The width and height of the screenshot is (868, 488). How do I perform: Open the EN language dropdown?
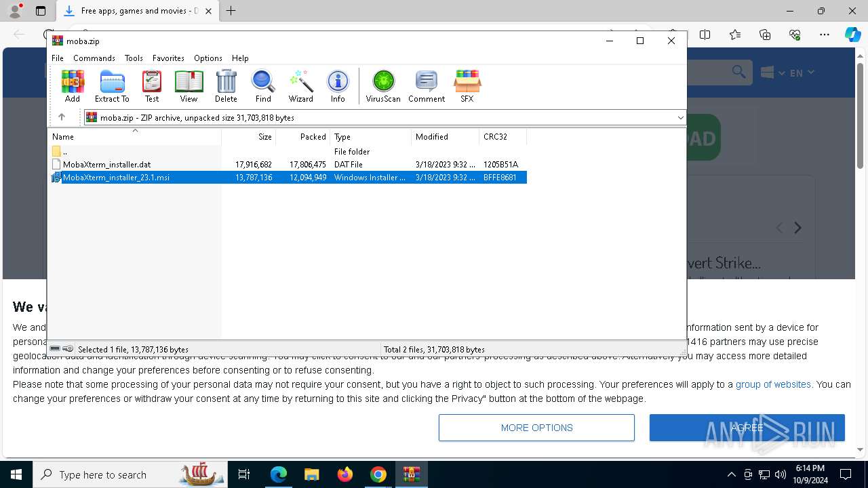[x=802, y=73]
